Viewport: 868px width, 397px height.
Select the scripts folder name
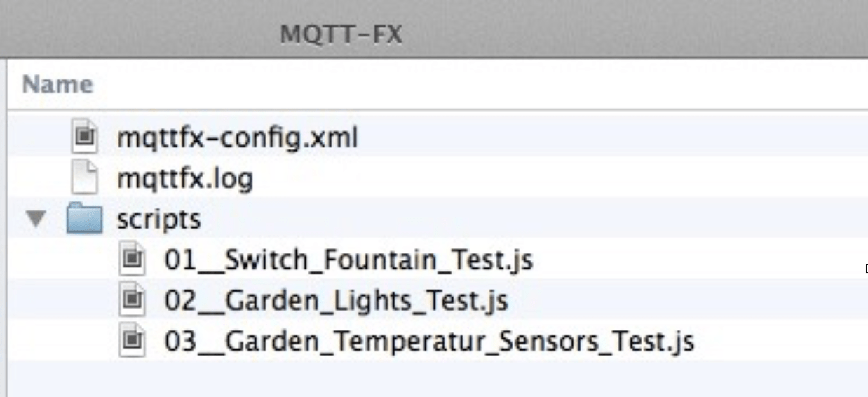pyautogui.click(x=158, y=220)
